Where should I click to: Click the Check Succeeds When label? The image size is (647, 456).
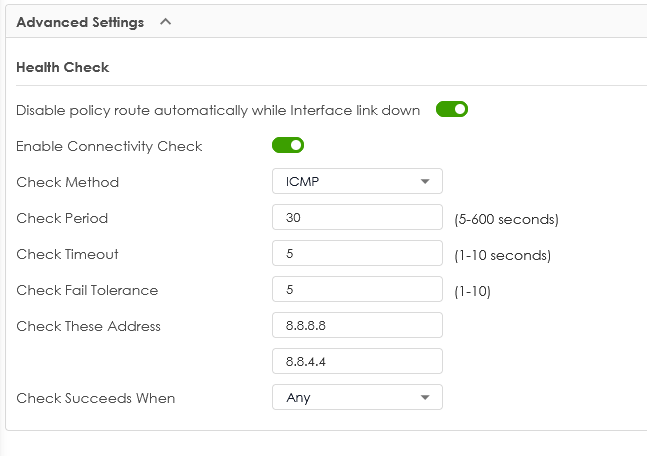[x=96, y=398]
